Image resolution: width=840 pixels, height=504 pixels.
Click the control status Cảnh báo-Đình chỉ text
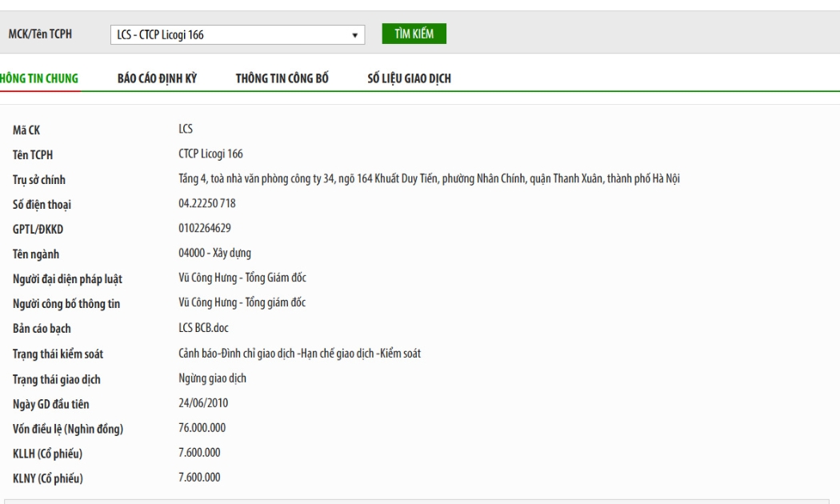coord(299,354)
